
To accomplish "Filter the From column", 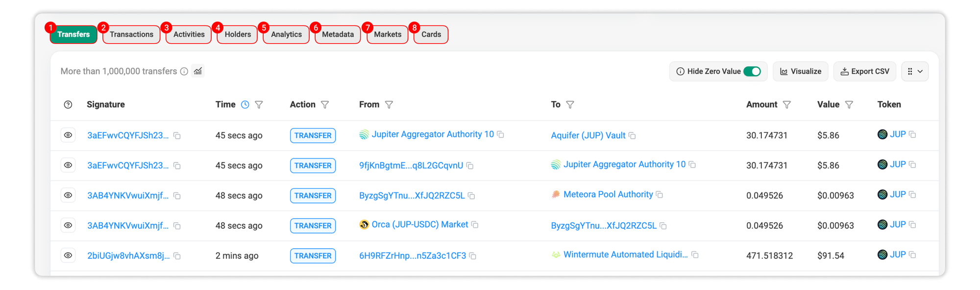I will (x=389, y=105).
